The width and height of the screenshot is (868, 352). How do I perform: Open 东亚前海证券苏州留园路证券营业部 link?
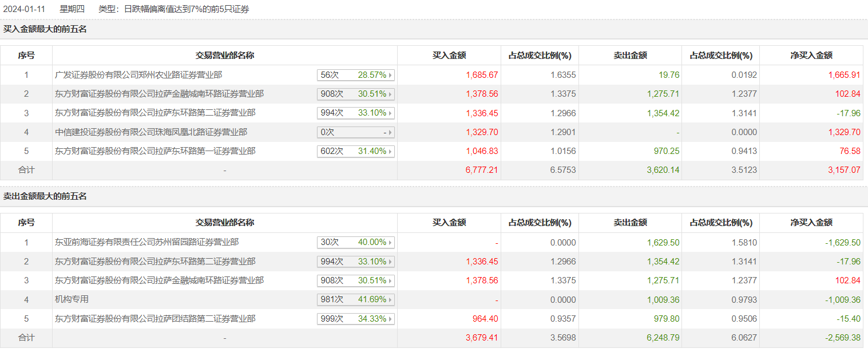tap(146, 242)
